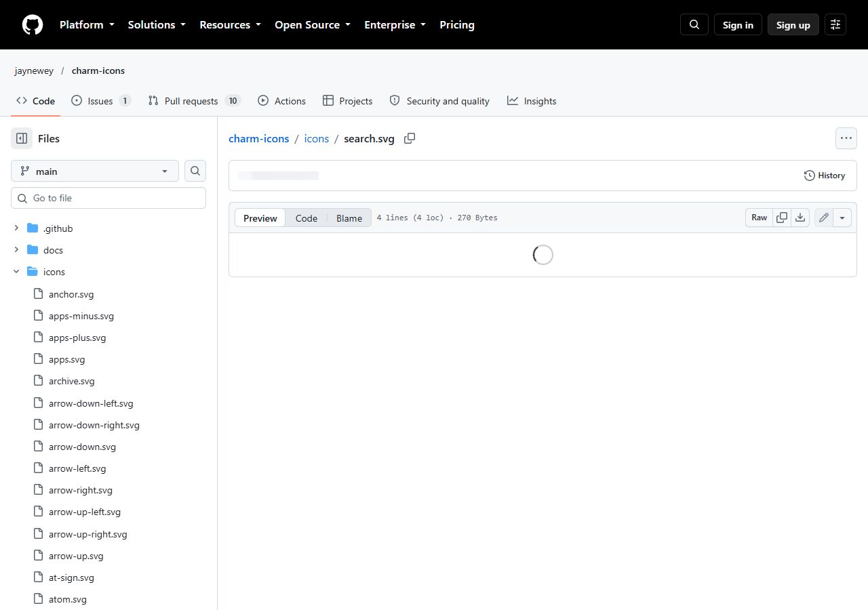The image size is (868, 610).
Task: Open icons breadcrumb folder link
Action: pos(317,138)
